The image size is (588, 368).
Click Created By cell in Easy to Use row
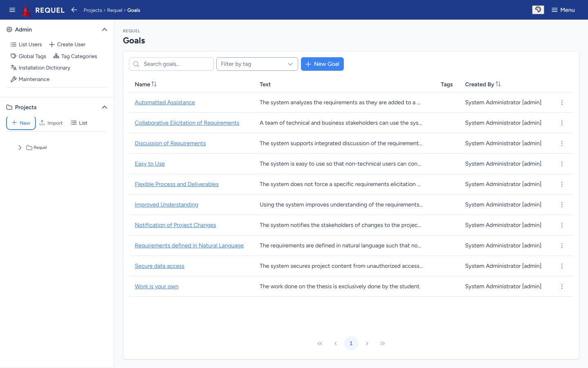503,164
